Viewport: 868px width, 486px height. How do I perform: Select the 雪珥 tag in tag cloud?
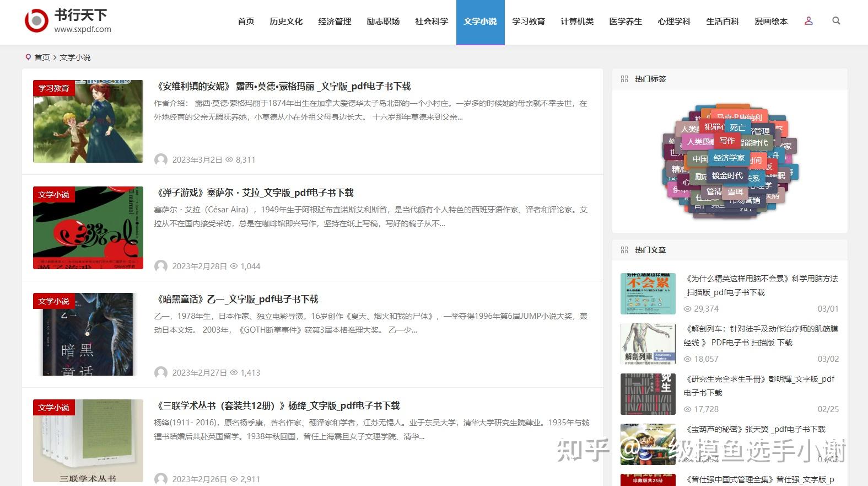(x=735, y=192)
